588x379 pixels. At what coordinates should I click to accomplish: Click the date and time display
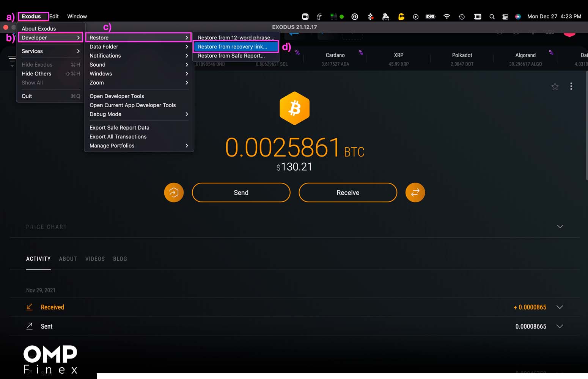(554, 16)
